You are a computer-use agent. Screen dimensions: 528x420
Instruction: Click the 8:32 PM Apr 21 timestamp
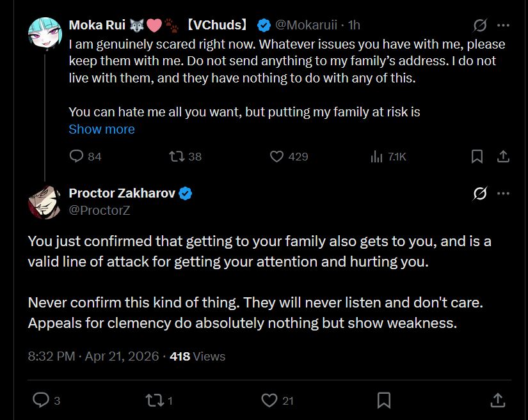(93, 356)
